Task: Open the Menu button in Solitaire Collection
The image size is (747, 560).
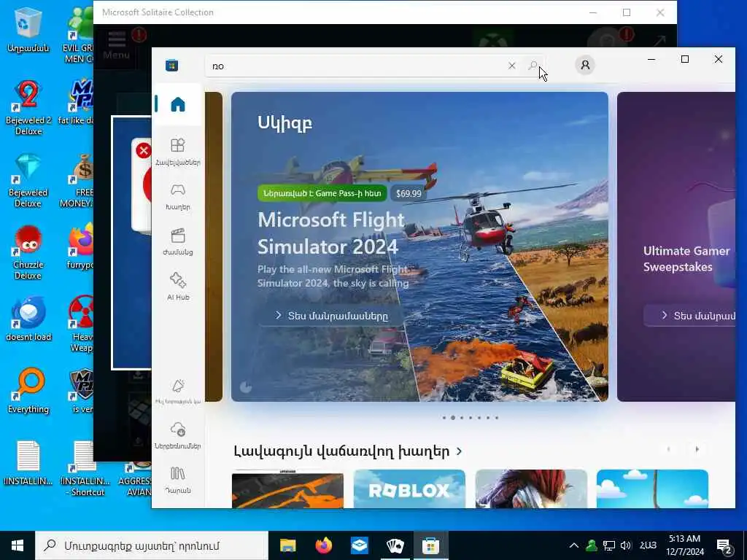Action: (116, 45)
